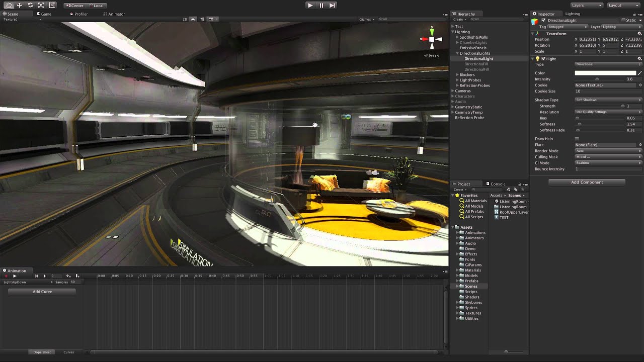This screenshot has height=362, width=644.
Task: Collapse the DirectionalLights hierarchy group
Action: pos(457,53)
